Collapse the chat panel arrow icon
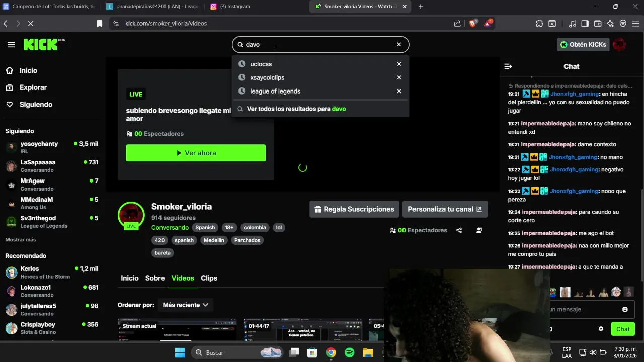 [508, 66]
